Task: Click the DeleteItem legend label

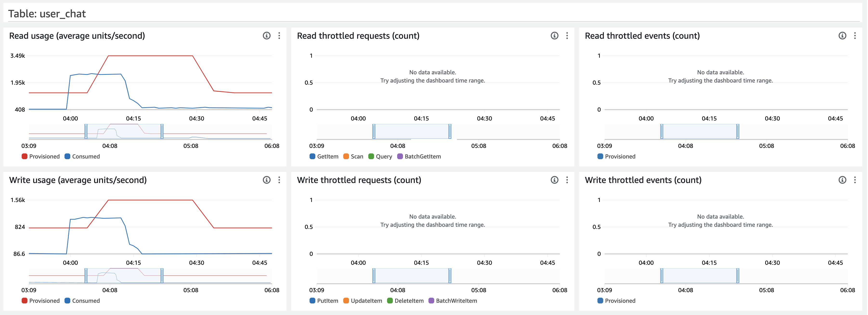Action: pyautogui.click(x=409, y=301)
